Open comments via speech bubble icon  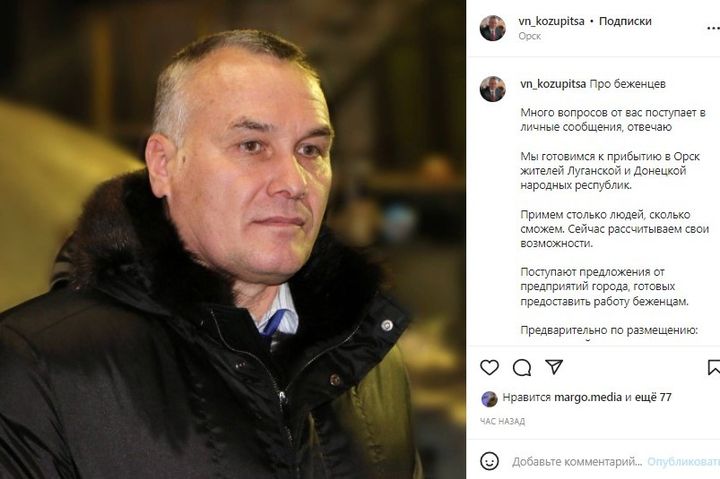[522, 367]
